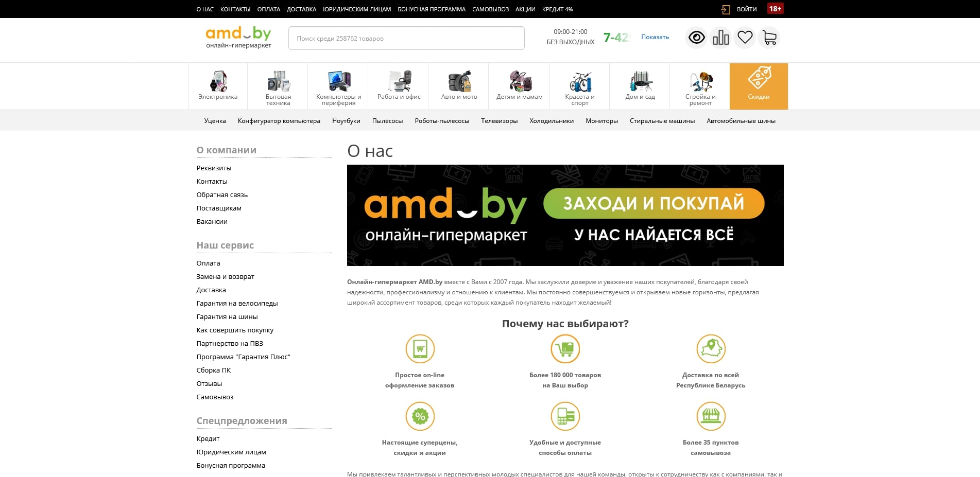The width and height of the screenshot is (980, 477).
Task: Click Показать to reveal the phone number
Action: [654, 37]
